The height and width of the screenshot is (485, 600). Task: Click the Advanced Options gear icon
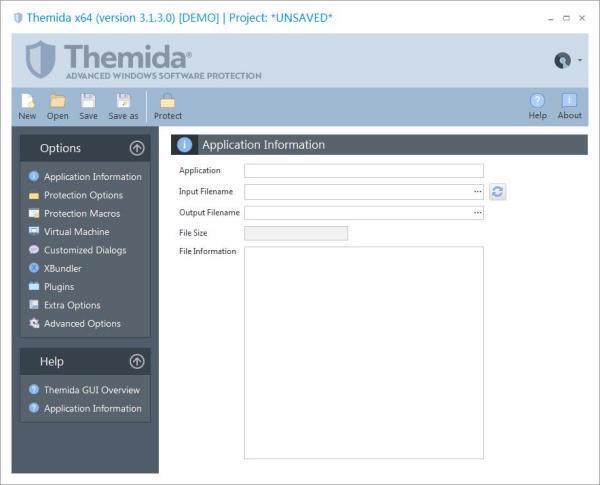34,323
